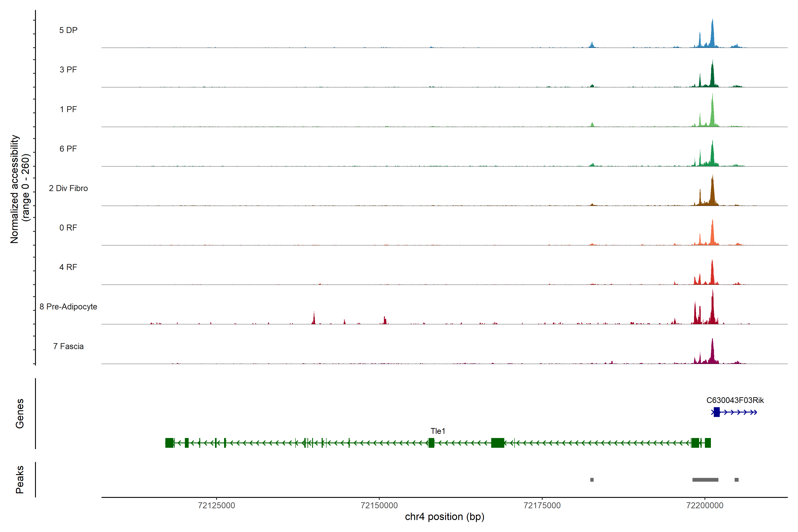The height and width of the screenshot is (532, 798).
Task: Click the 8 Pre-Adipocyte track label
Action: tap(68, 306)
